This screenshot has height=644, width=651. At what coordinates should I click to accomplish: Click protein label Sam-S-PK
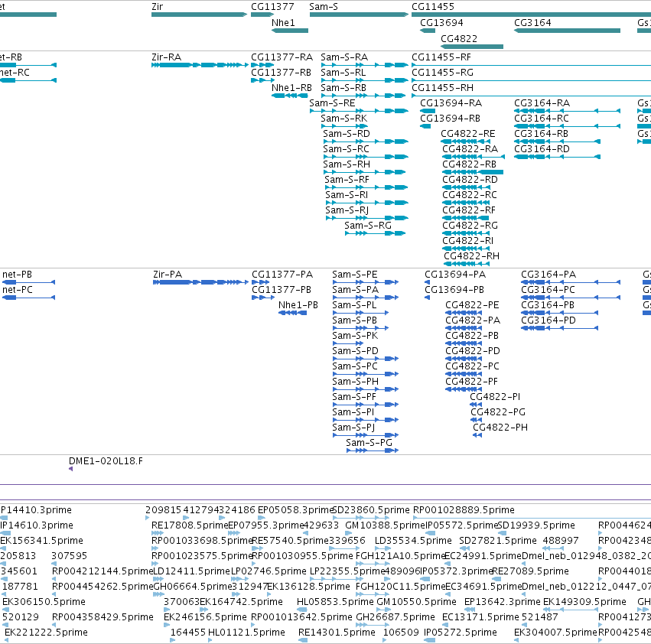click(x=355, y=336)
